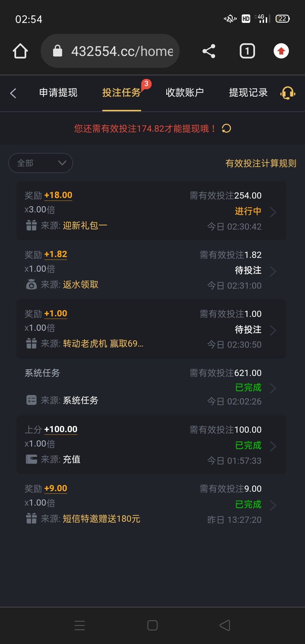This screenshot has width=305, height=644.
Task: Go back with the left chevron
Action: 13,93
